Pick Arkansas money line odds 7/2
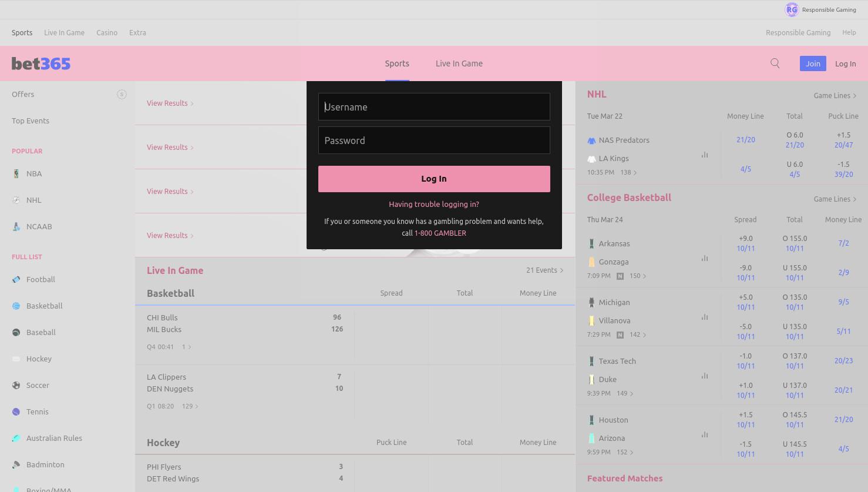This screenshot has height=492, width=868. point(843,243)
